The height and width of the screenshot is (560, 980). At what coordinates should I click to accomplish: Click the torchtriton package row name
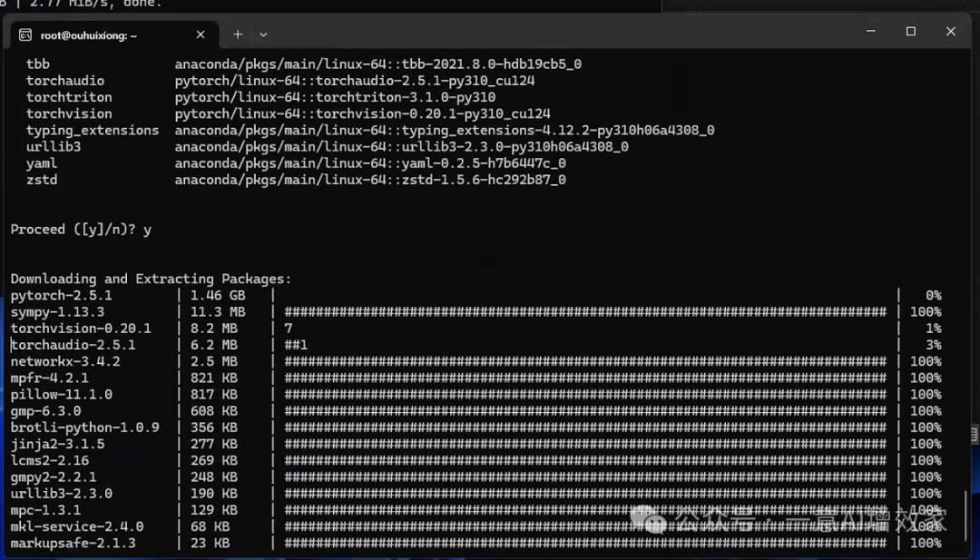[x=69, y=97]
